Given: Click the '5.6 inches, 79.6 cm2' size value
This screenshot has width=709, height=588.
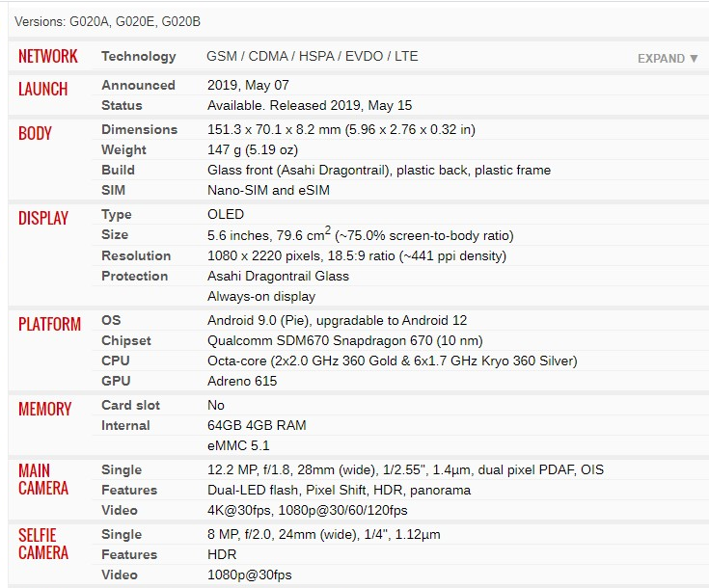Looking at the screenshot, I should tap(360, 235).
